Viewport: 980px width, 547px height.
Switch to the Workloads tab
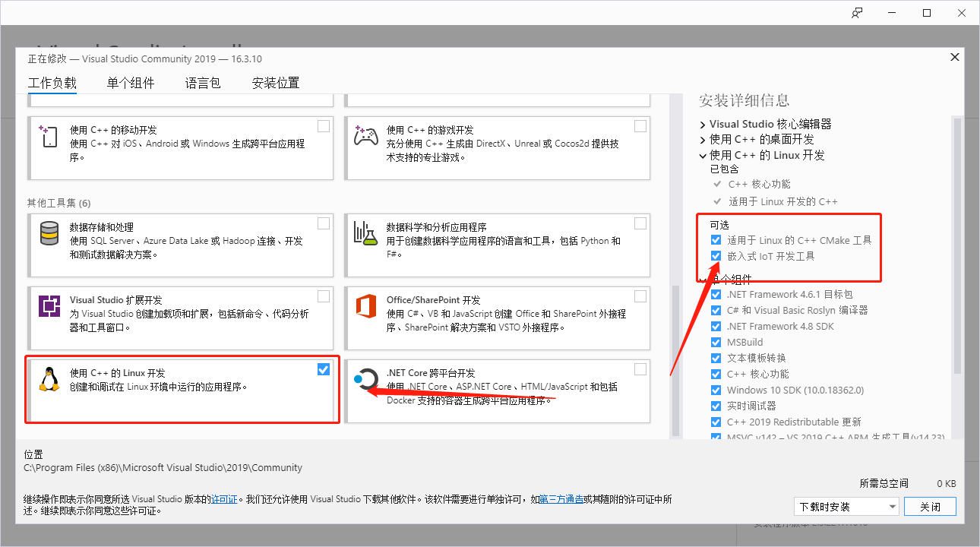[52, 83]
